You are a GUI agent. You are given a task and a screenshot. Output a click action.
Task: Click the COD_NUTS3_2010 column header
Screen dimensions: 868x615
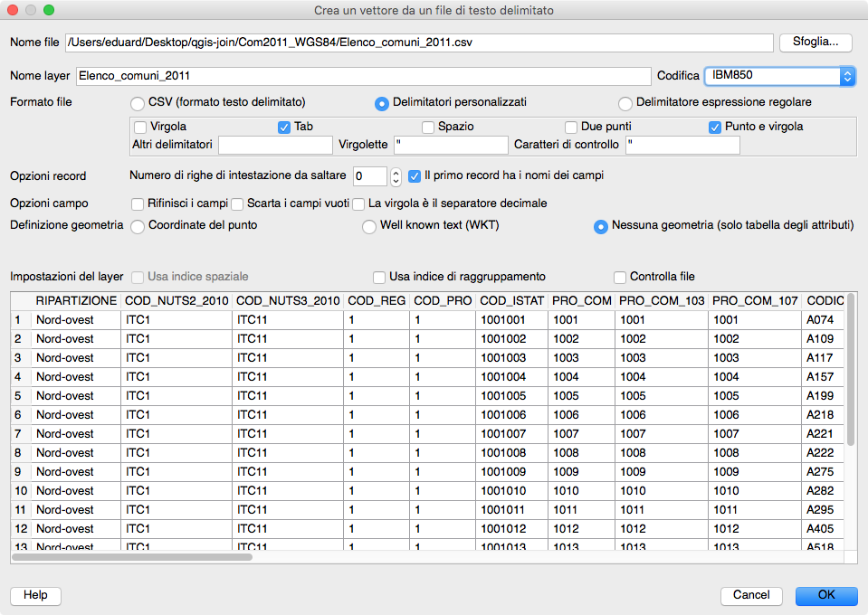tap(288, 301)
